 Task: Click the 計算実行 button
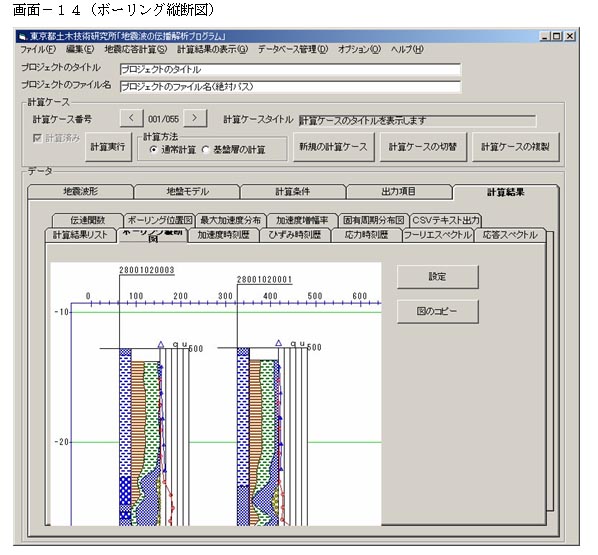(x=108, y=147)
